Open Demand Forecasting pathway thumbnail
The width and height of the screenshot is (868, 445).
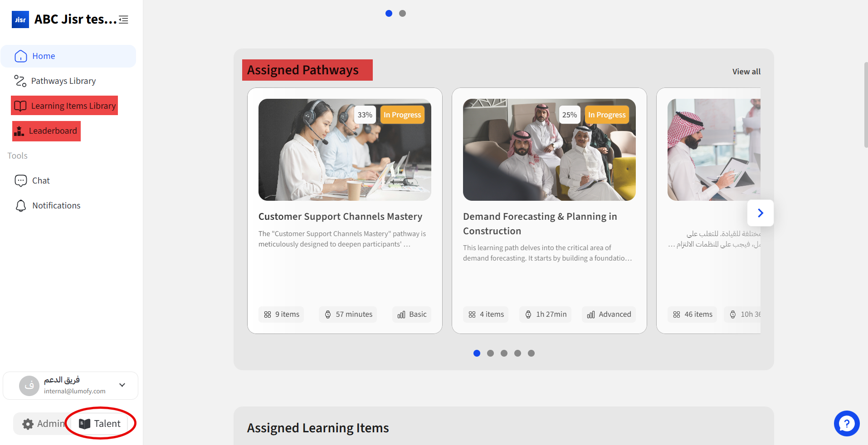(x=549, y=150)
